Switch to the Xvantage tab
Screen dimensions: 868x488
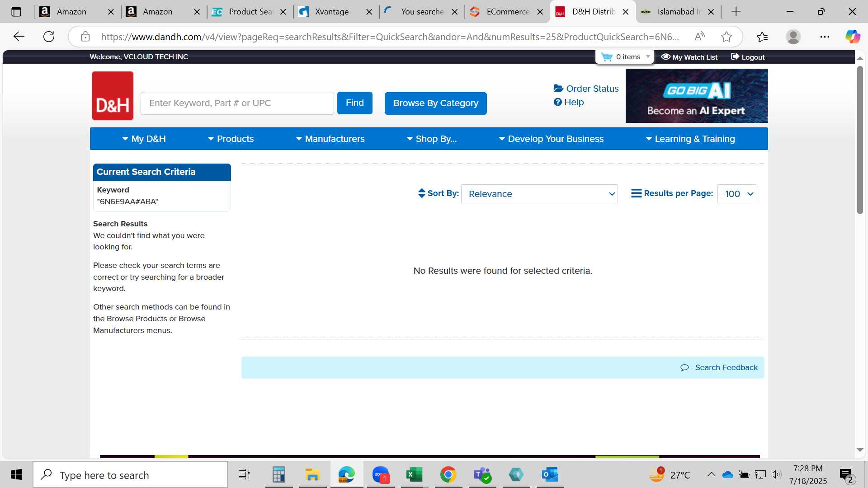click(331, 12)
